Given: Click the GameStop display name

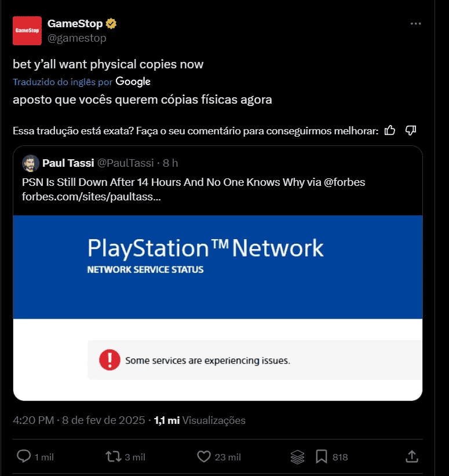Looking at the screenshot, I should [75, 24].
